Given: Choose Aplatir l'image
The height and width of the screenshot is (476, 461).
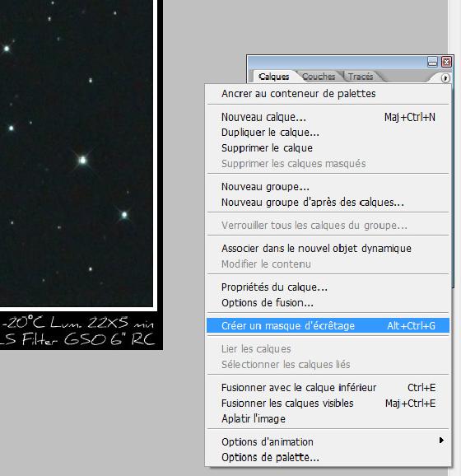Looking at the screenshot, I should pos(328,418).
